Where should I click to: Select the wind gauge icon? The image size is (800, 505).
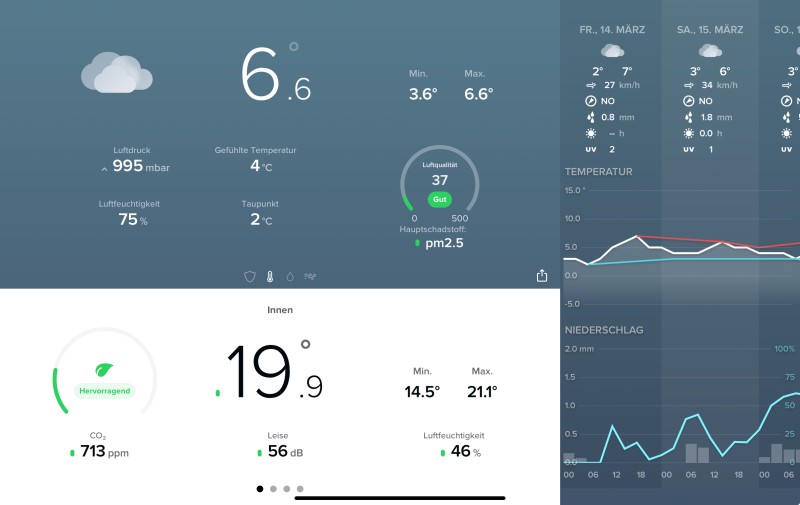(310, 276)
